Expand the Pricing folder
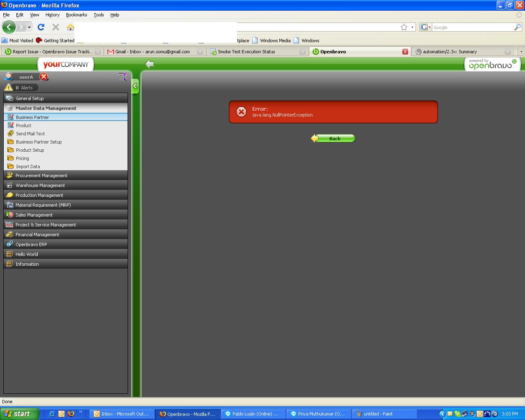 click(22, 158)
